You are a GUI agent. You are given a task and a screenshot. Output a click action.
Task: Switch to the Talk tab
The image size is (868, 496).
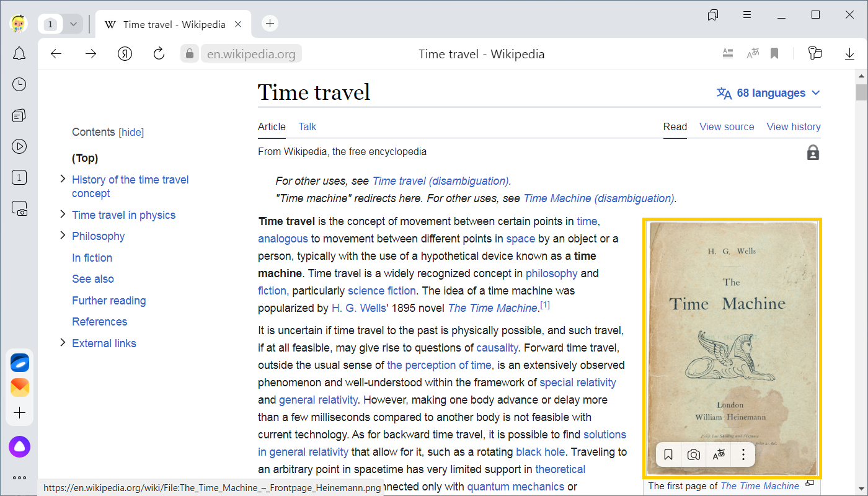point(307,126)
